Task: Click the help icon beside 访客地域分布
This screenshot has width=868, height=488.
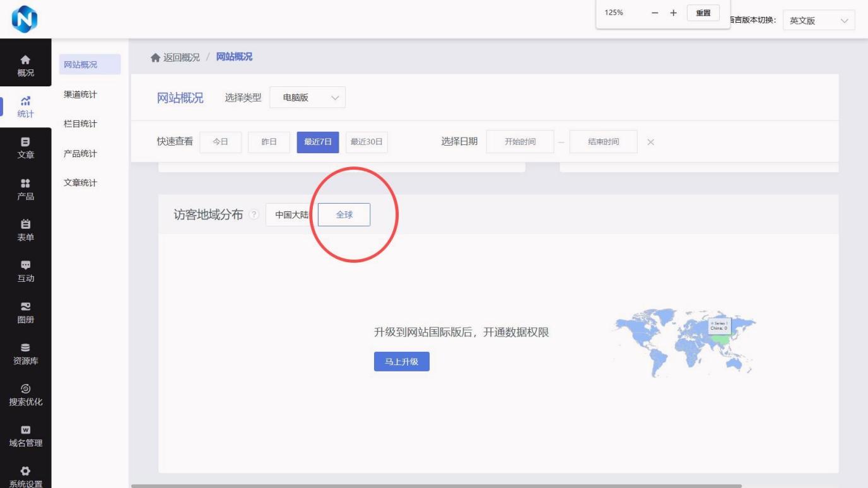Action: pos(254,215)
